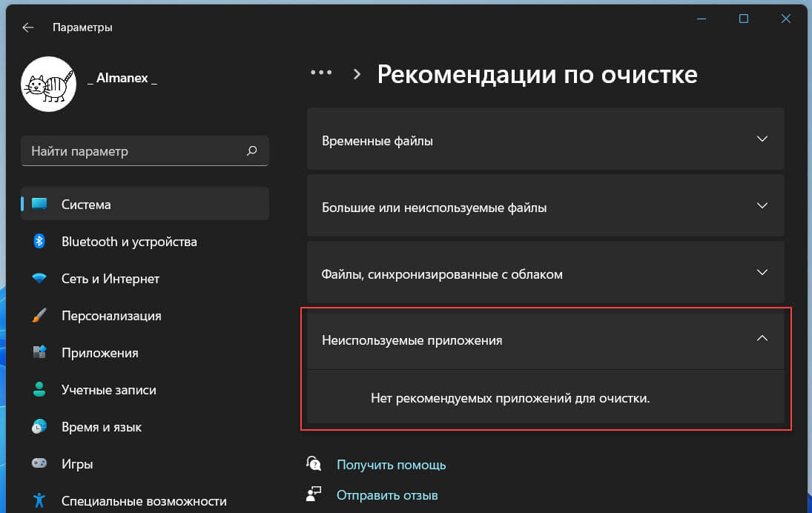Viewport: 812px width, 513px height.
Task: Open the Приложения section
Action: [x=145, y=353]
